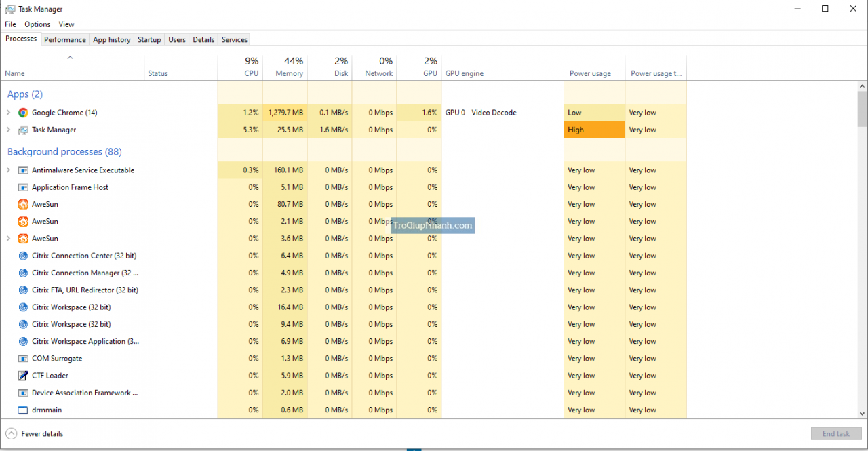The height and width of the screenshot is (451, 868).
Task: Expand the AweSun process group
Action: click(7, 238)
